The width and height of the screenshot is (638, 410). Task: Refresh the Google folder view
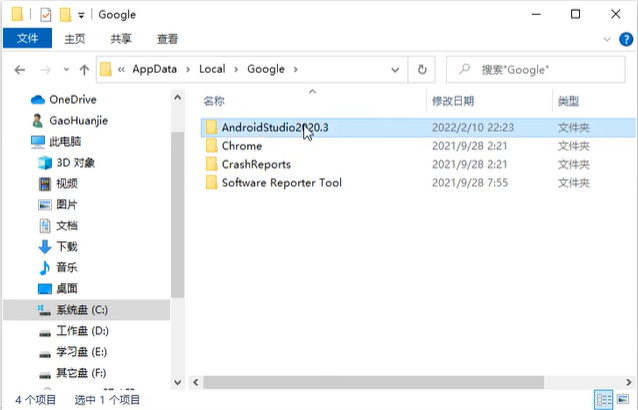[422, 70]
